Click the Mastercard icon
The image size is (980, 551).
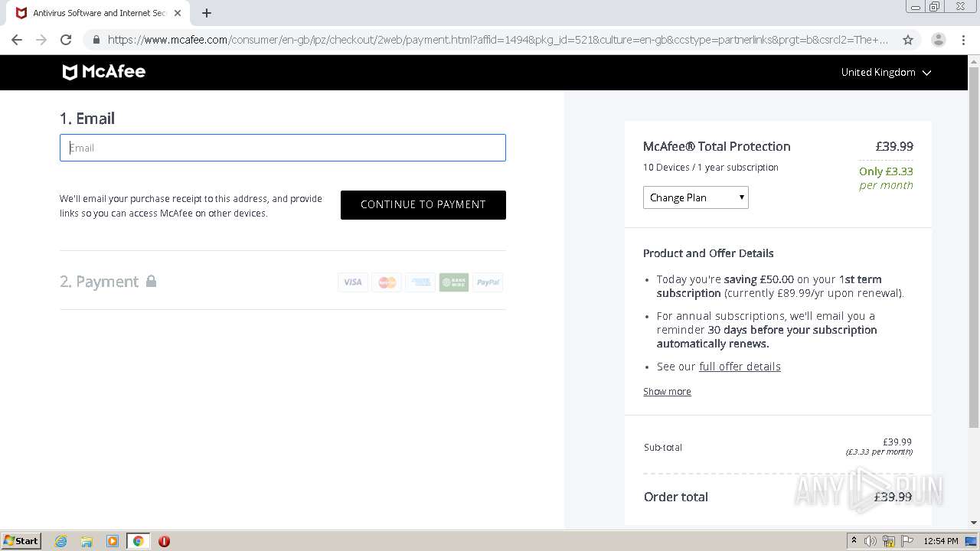point(387,282)
